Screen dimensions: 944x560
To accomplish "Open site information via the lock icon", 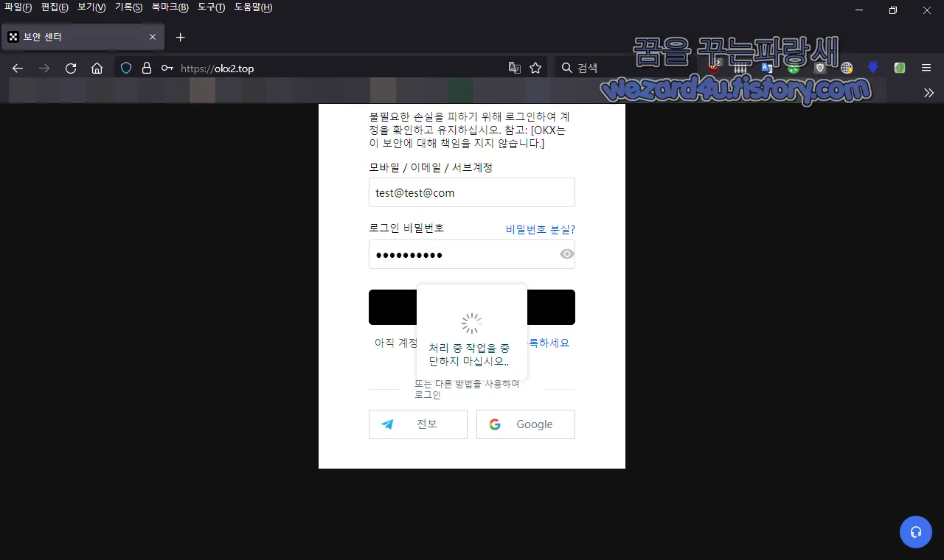I will (147, 67).
